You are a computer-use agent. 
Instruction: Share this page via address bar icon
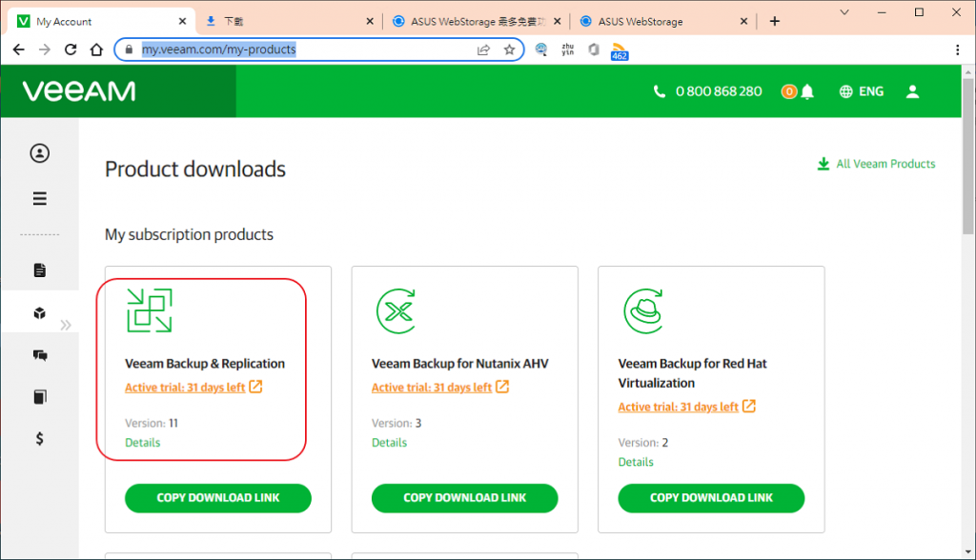(483, 50)
